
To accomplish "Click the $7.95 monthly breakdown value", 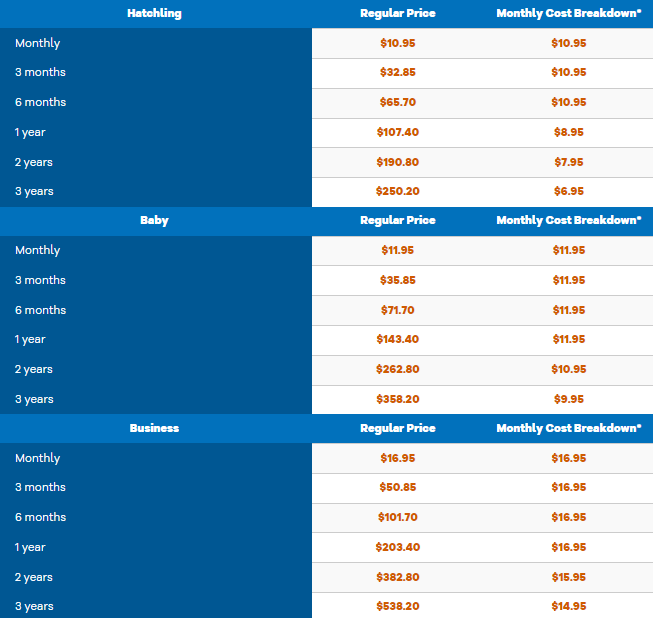I will click(x=568, y=162).
